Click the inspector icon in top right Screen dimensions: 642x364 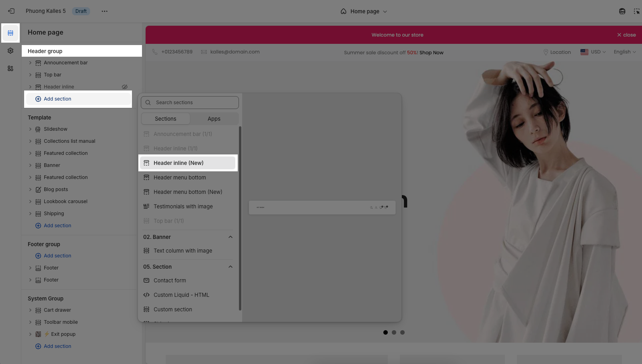click(636, 11)
